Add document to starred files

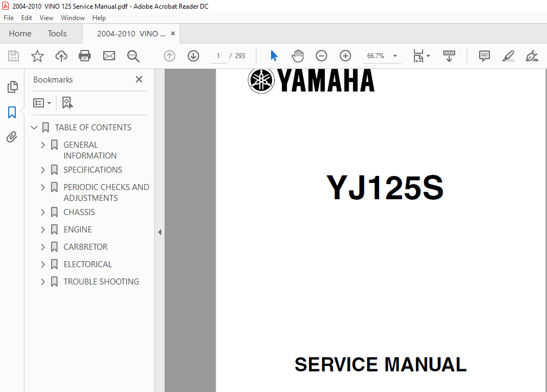click(37, 56)
